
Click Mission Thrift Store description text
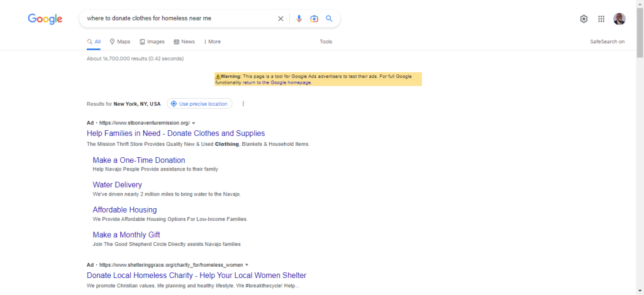pyautogui.click(x=198, y=144)
